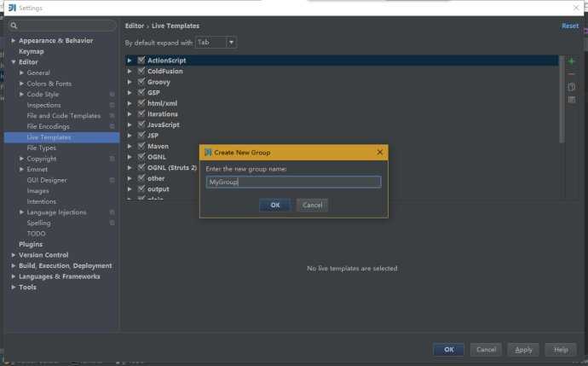Toggle the ActionScript group checkbox
The image size is (588, 366).
(x=141, y=60)
